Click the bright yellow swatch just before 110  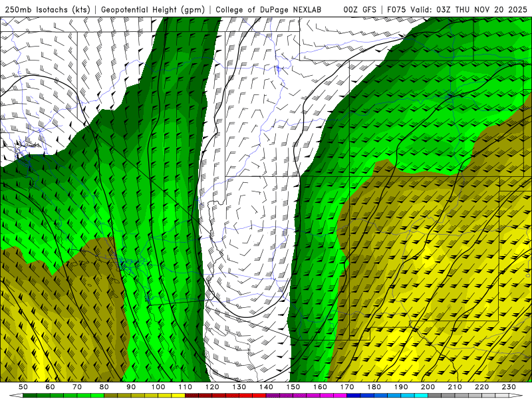[x=178, y=396]
